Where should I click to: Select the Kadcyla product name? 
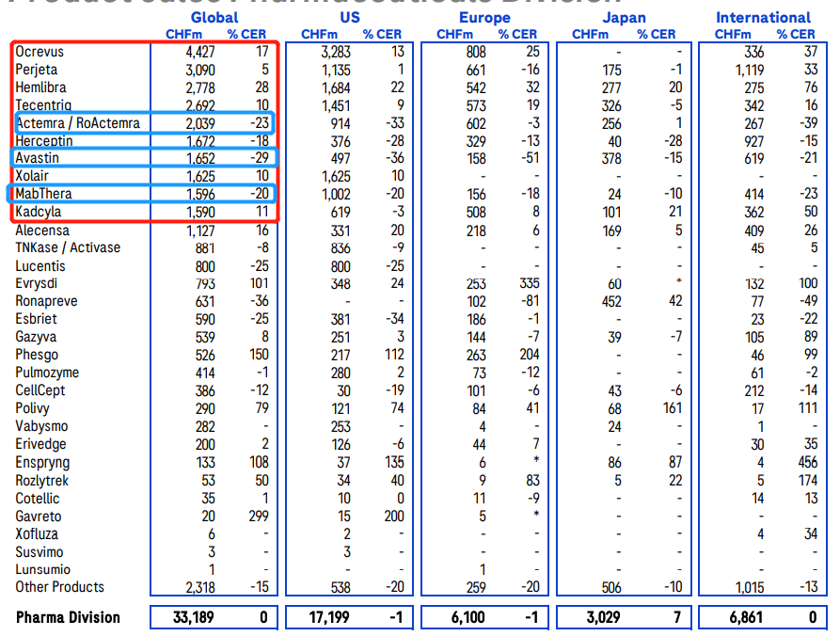[x=38, y=212]
